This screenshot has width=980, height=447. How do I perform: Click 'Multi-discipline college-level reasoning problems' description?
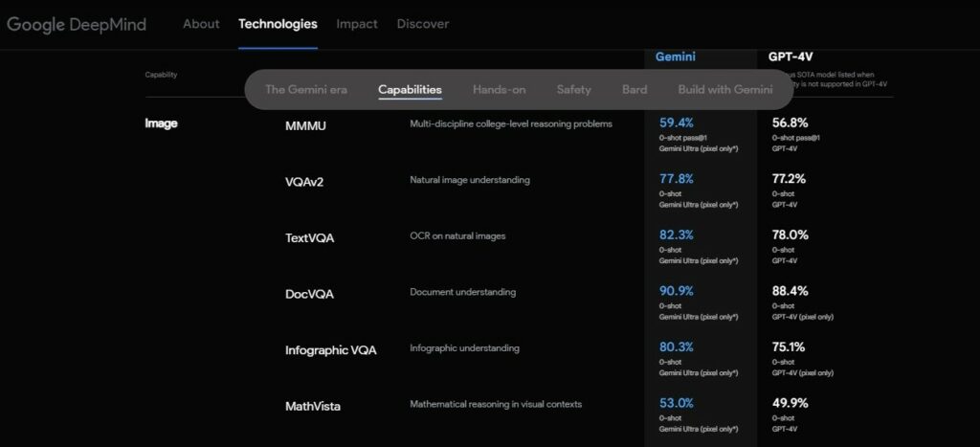point(511,123)
